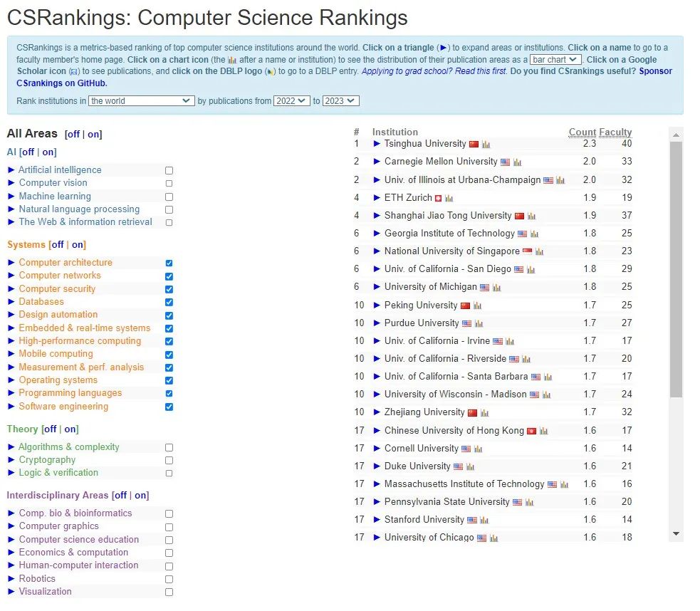
Task: Open chart icon next to Tsinghua University
Action: click(486, 145)
